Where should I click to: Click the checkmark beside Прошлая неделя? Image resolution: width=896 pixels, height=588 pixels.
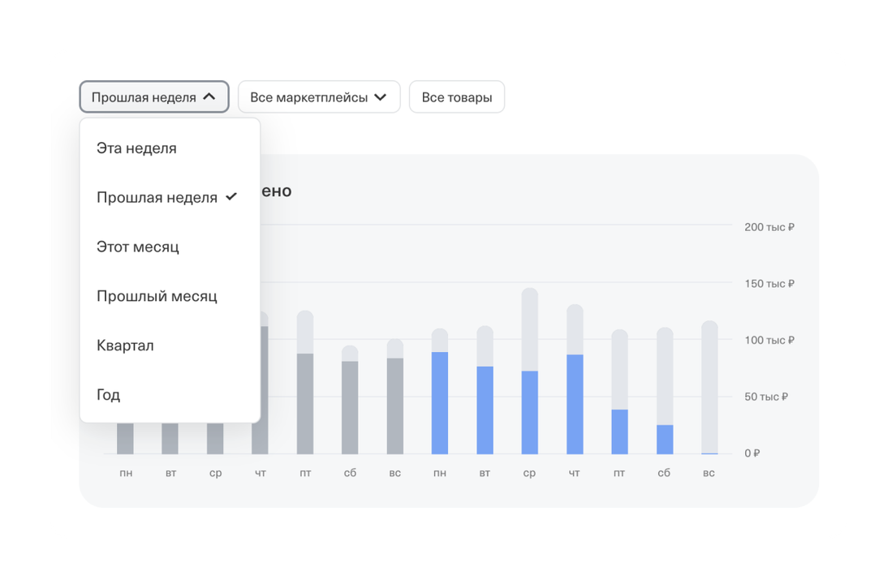click(x=231, y=196)
